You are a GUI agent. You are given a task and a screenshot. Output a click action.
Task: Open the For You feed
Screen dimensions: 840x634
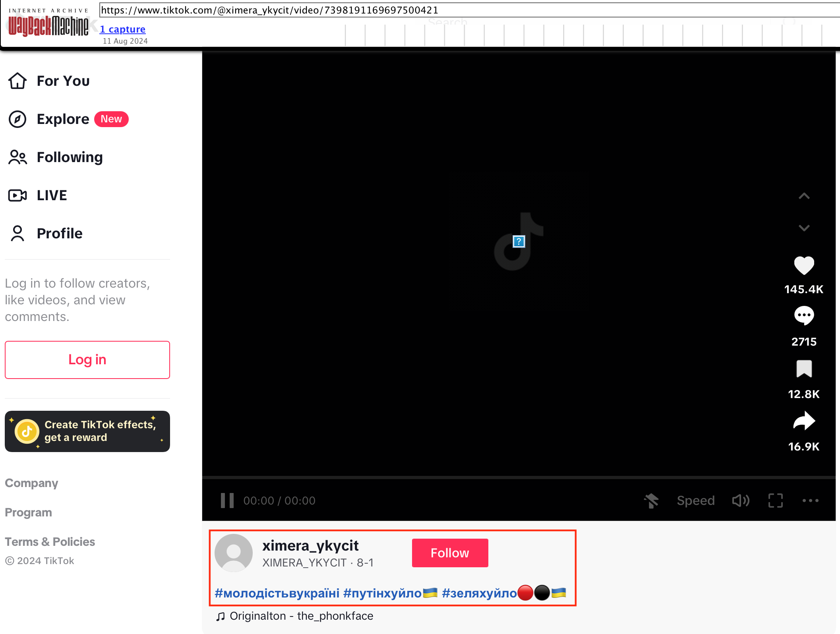(x=63, y=81)
